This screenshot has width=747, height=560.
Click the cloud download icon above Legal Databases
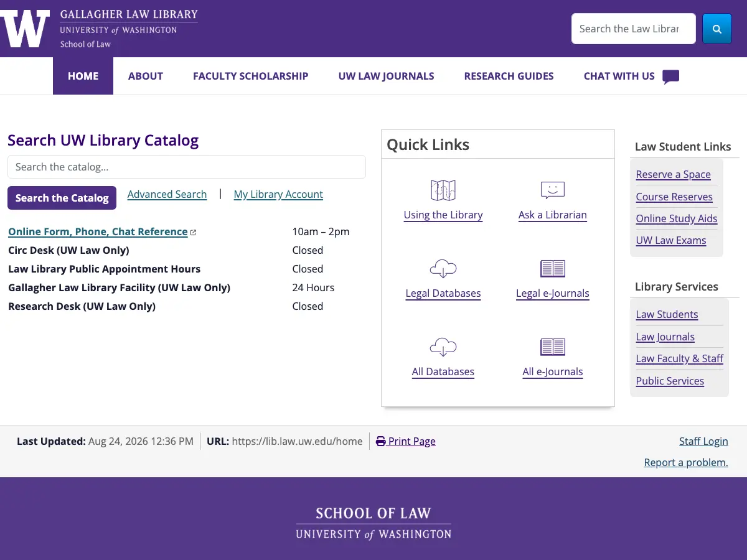point(443,269)
